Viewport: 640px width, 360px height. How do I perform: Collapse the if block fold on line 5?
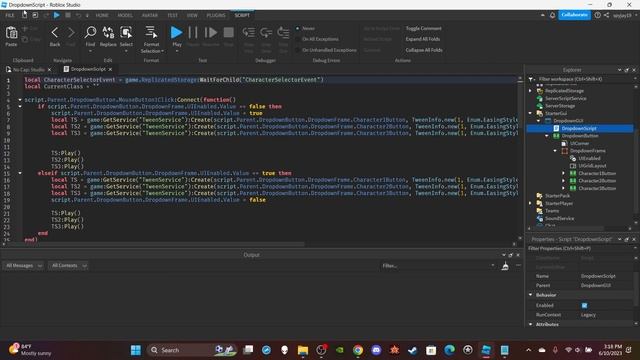[x=20, y=107]
